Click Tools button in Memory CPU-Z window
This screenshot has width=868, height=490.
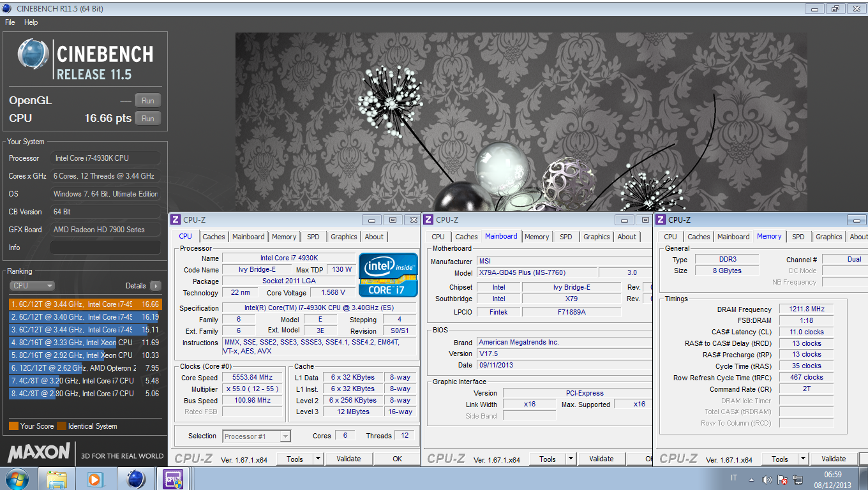pyautogui.click(x=780, y=459)
